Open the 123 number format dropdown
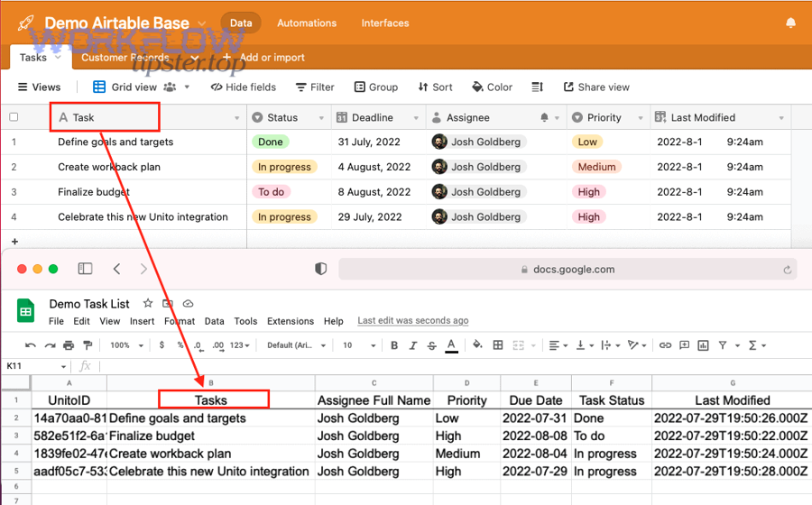The width and height of the screenshot is (812, 505). coord(240,345)
